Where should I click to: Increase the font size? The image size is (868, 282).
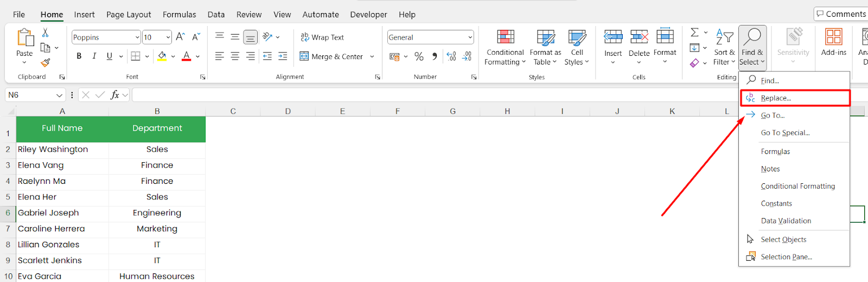point(181,37)
